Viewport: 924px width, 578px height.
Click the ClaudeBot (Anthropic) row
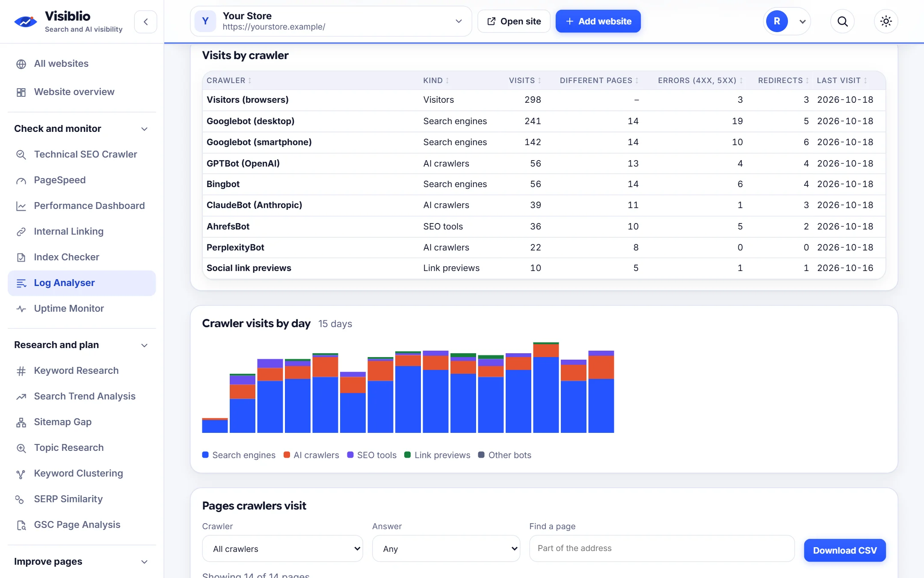tap(544, 205)
